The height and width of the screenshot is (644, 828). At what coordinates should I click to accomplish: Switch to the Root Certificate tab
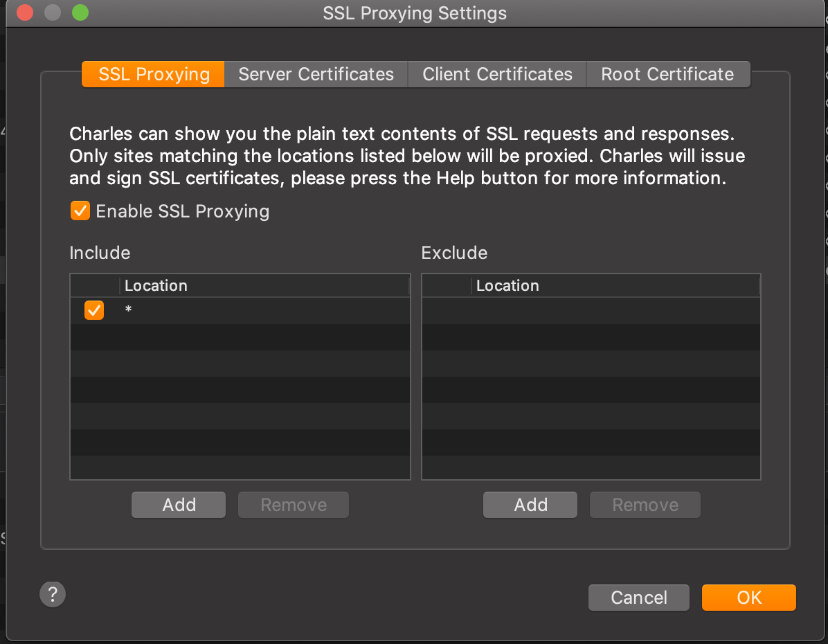pyautogui.click(x=668, y=74)
